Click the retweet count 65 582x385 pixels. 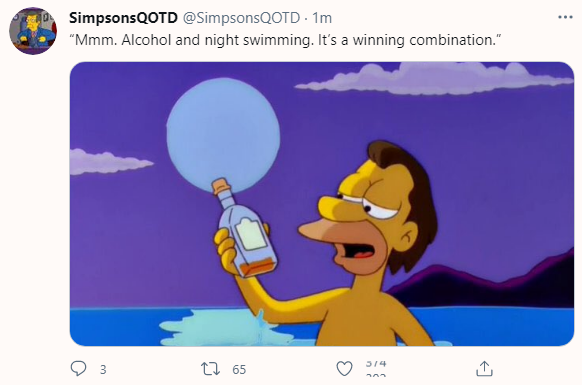(239, 369)
